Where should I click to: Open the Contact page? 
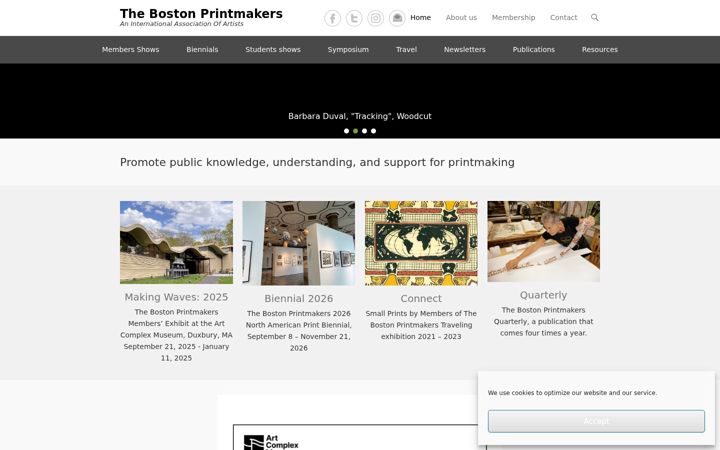pos(563,17)
